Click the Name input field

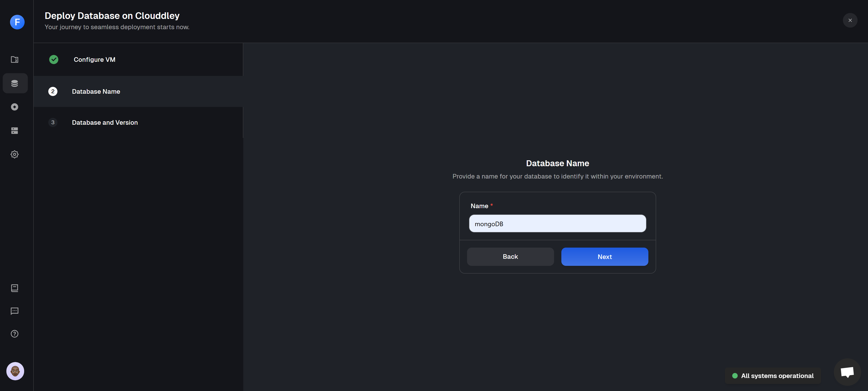point(557,224)
